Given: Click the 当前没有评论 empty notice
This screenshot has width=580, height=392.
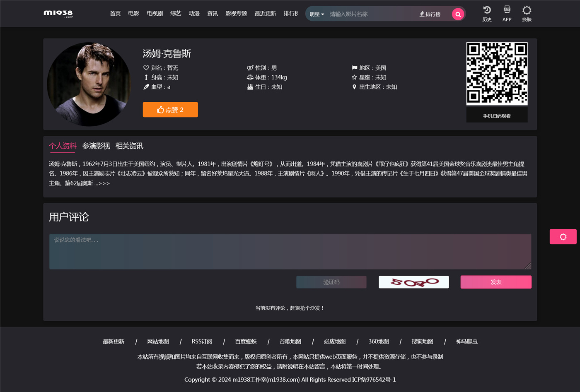Looking at the screenshot, I should click(x=290, y=308).
